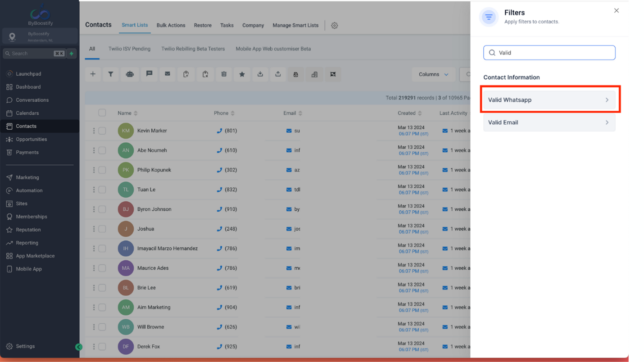Select the checkbox for Abe Noumeh
Viewport: 644px width, 362px height.
(x=102, y=150)
